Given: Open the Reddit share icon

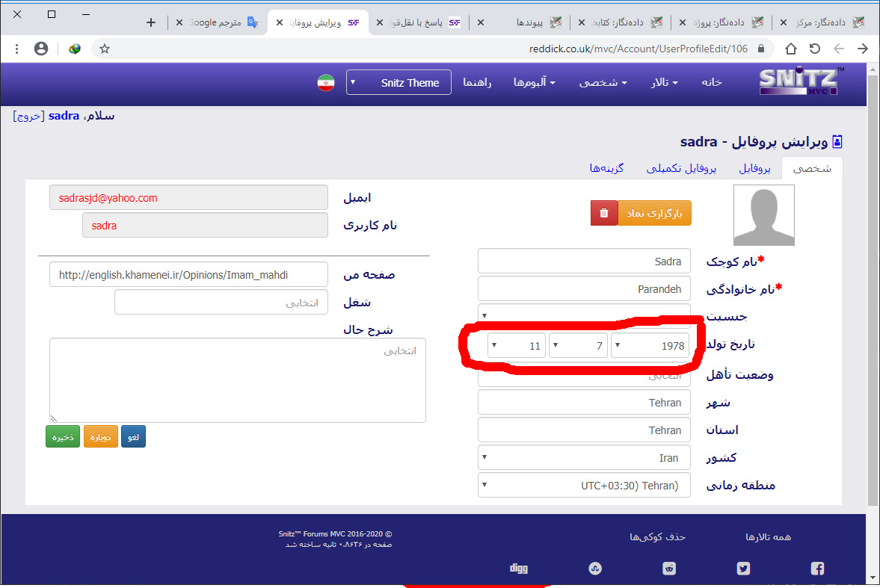Looking at the screenshot, I should pos(669,569).
